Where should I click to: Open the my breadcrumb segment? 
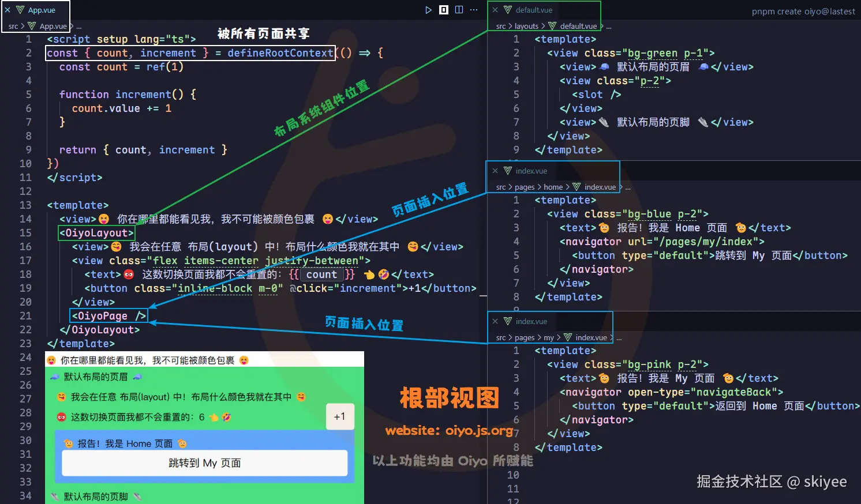tap(549, 337)
